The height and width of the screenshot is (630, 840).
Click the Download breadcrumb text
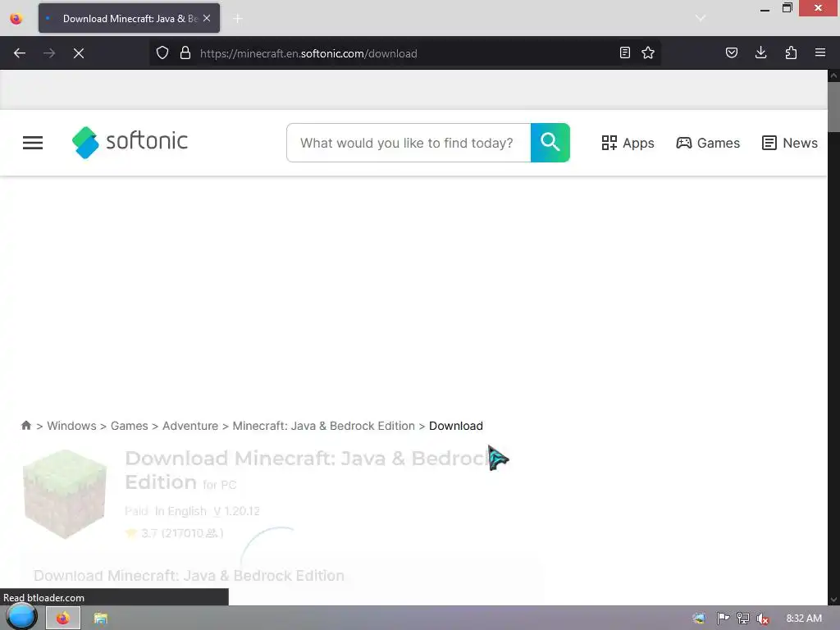click(x=456, y=426)
